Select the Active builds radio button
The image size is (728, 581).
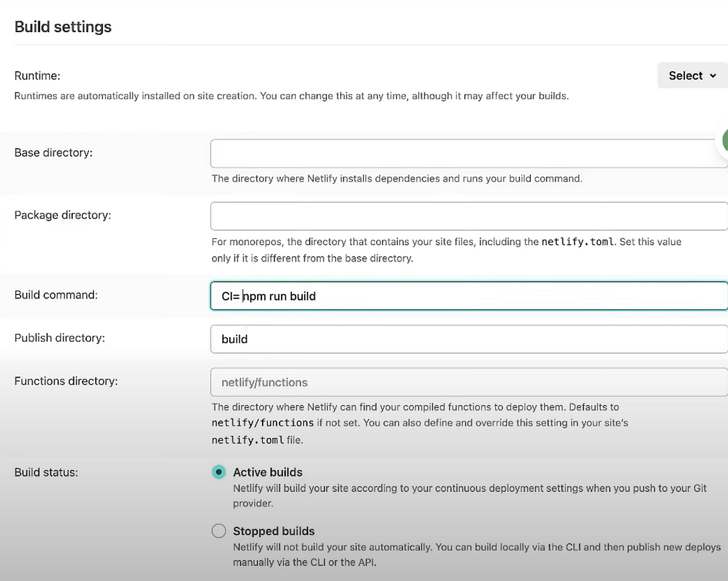coord(218,472)
